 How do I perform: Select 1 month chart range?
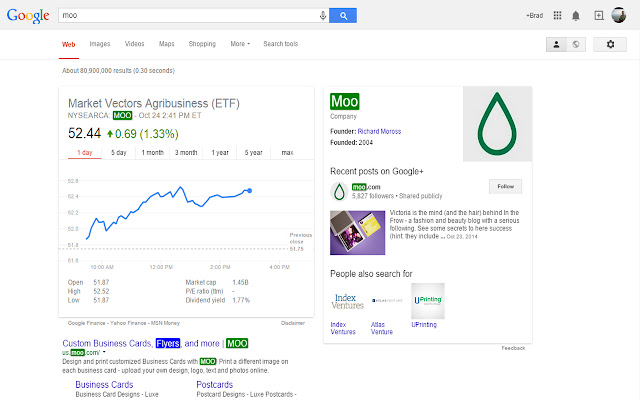[152, 153]
